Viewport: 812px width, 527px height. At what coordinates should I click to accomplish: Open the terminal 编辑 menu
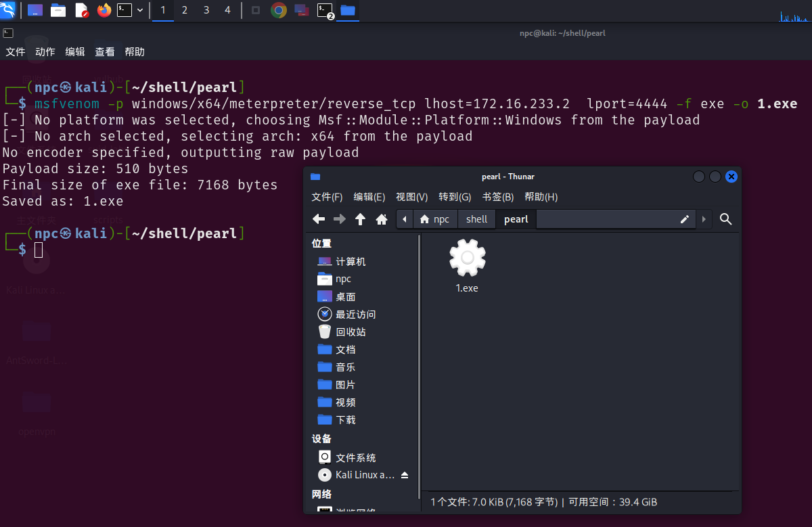75,52
